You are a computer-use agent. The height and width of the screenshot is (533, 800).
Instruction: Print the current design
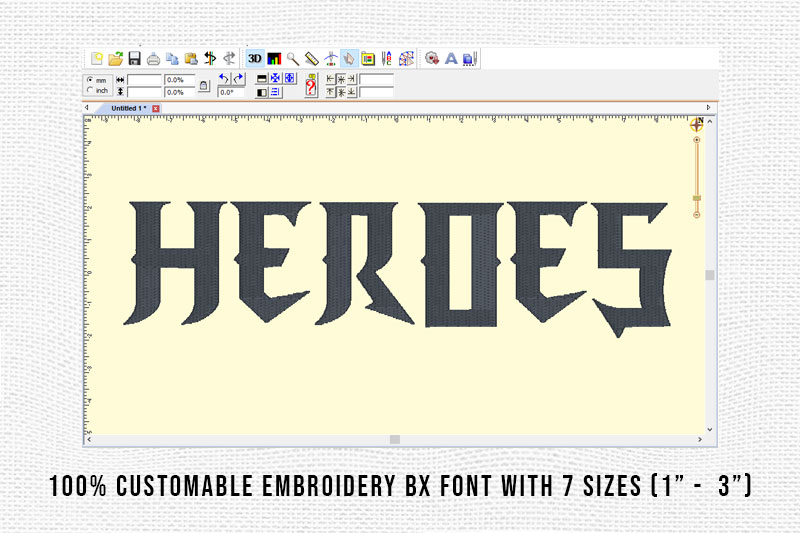(154, 59)
